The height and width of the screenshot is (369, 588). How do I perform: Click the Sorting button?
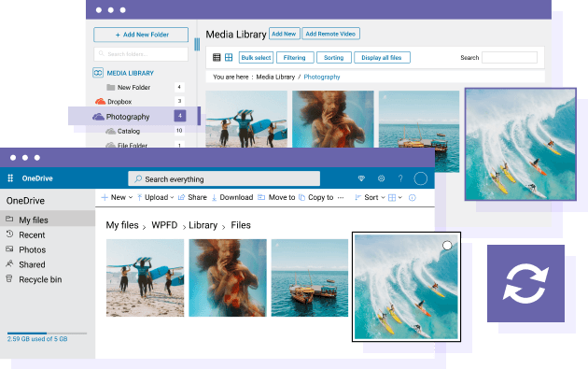[334, 57]
